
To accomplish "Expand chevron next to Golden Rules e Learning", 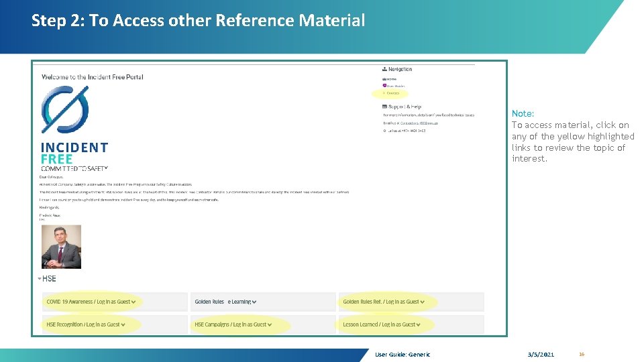I will pyautogui.click(x=254, y=302).
